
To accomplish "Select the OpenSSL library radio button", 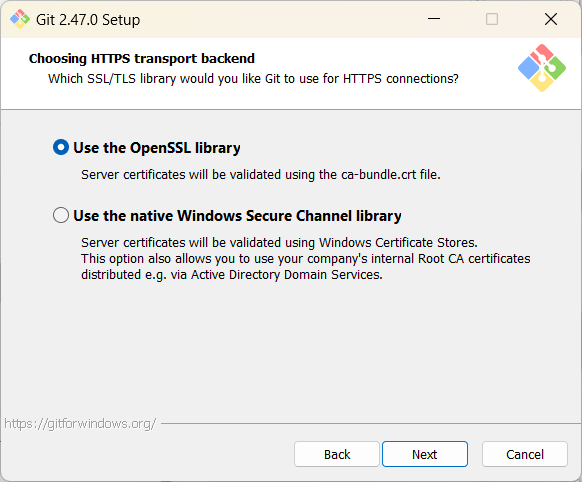I will click(61, 147).
